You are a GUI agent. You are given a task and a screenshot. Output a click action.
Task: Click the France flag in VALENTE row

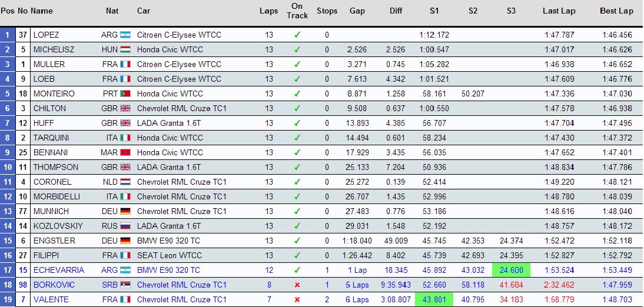(x=125, y=299)
